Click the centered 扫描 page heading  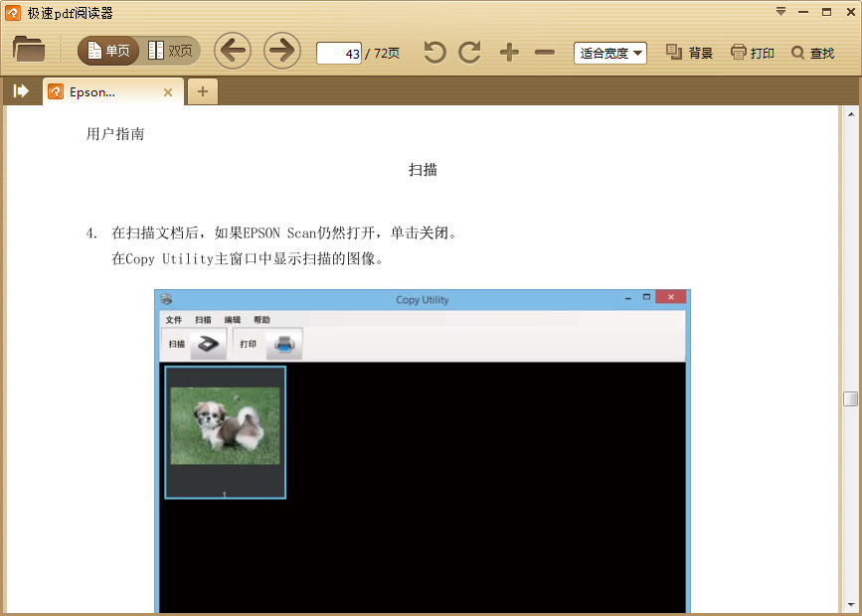tap(423, 170)
